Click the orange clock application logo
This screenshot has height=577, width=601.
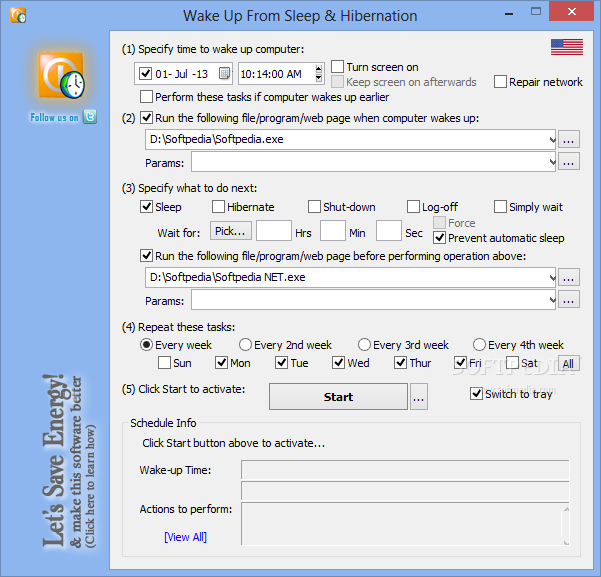tap(62, 76)
